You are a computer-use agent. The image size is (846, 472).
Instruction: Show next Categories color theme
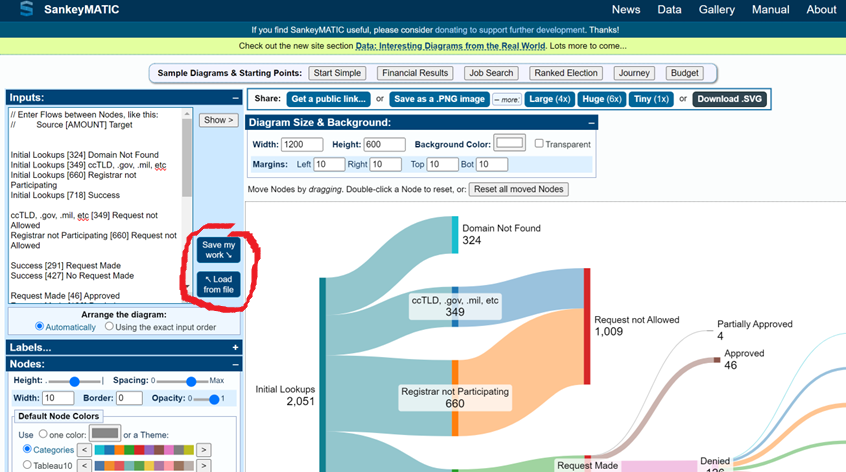(203, 450)
